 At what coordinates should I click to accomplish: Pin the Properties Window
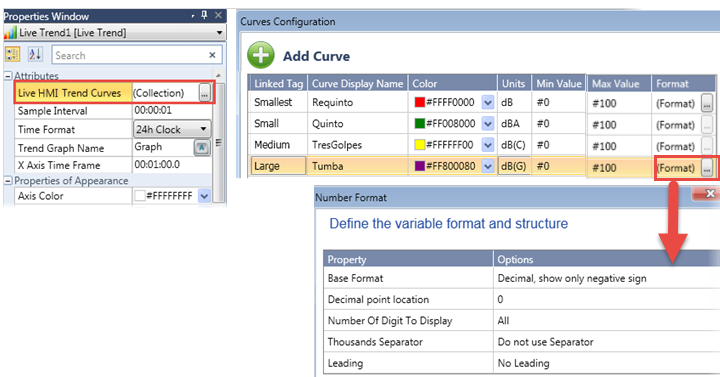coord(204,15)
